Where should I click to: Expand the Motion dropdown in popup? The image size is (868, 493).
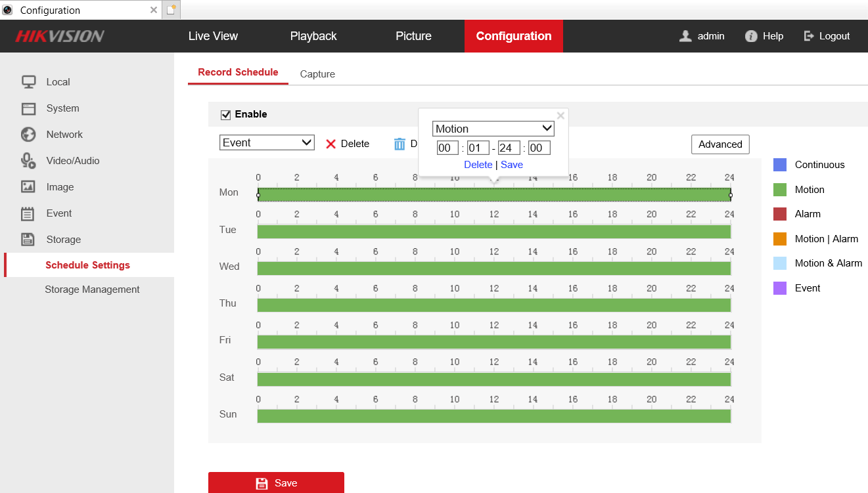[493, 129]
